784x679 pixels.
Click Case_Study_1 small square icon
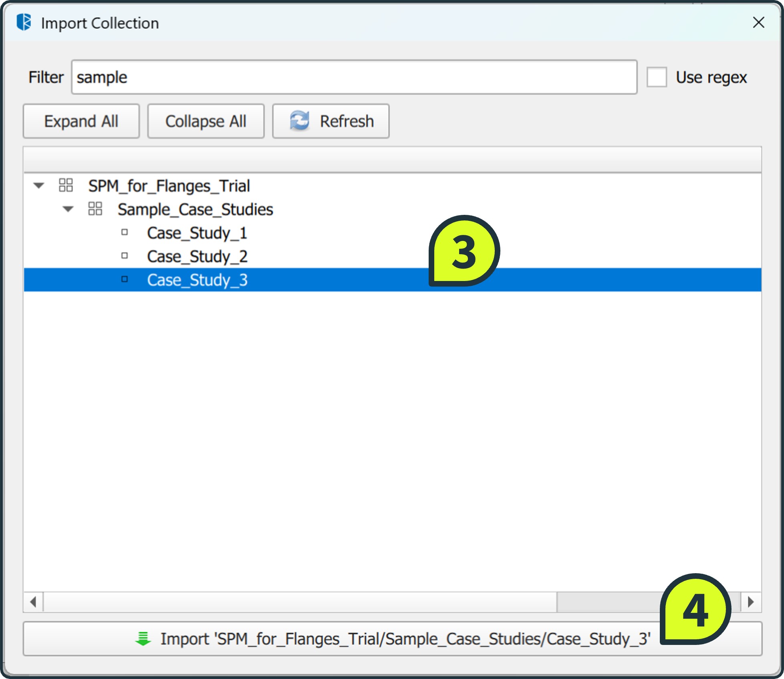[x=125, y=232]
